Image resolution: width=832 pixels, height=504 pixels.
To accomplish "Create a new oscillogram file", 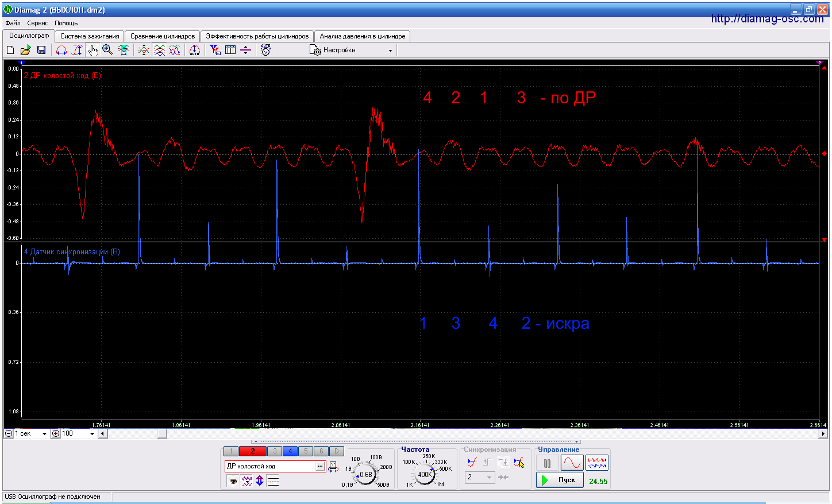I will (x=10, y=51).
